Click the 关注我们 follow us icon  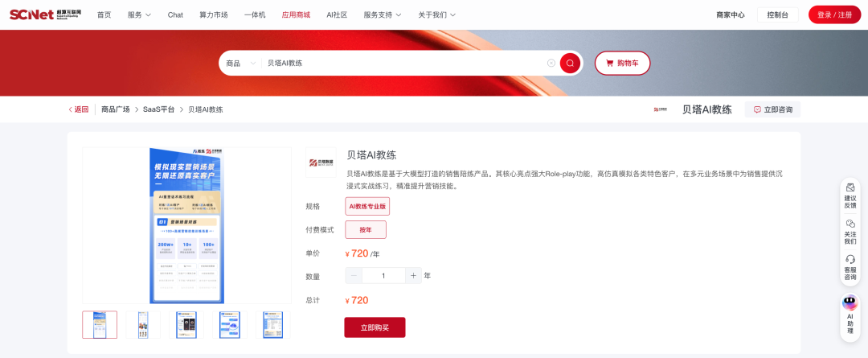pos(850,224)
